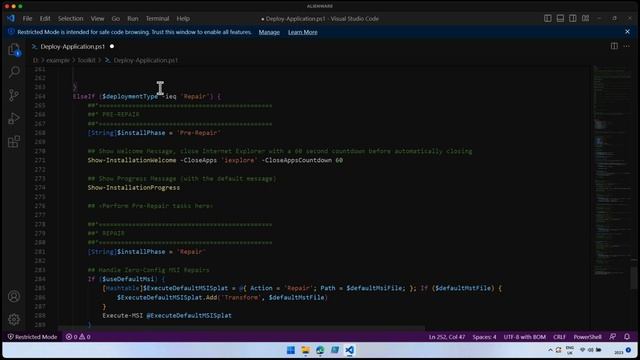Click line number 284 in the gutter
This screenshot has height=360, width=640.
(40, 279)
